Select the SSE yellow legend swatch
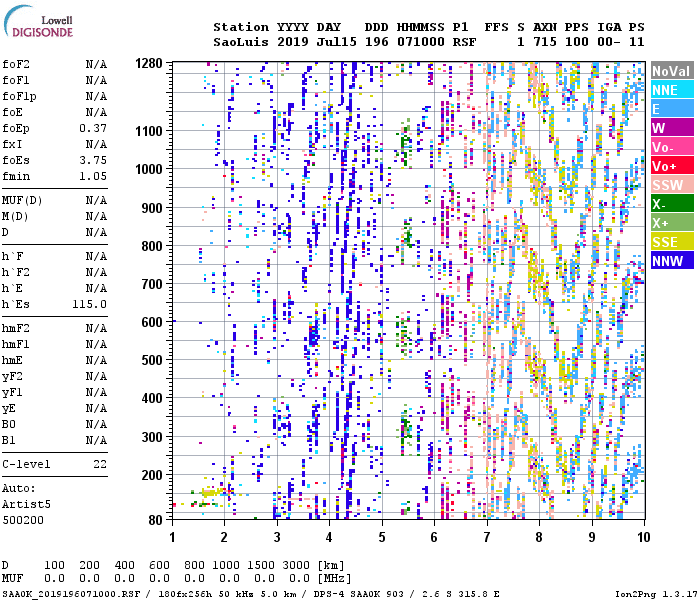 (671, 242)
